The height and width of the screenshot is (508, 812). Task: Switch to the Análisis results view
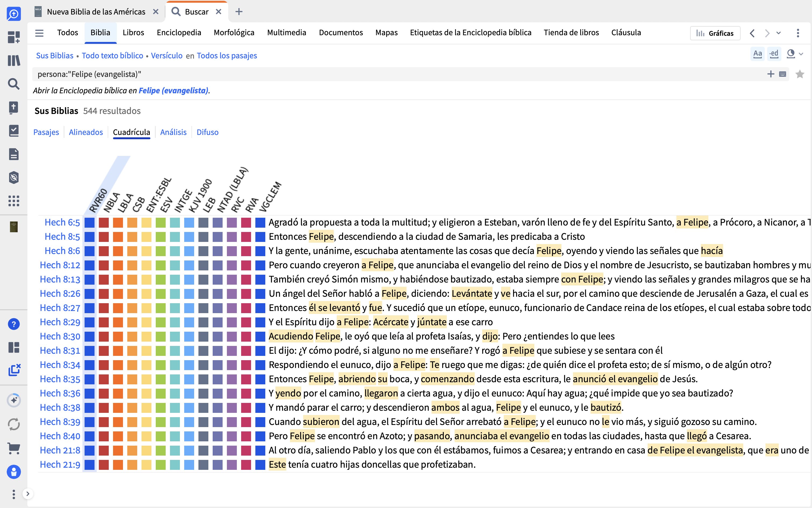(x=173, y=132)
